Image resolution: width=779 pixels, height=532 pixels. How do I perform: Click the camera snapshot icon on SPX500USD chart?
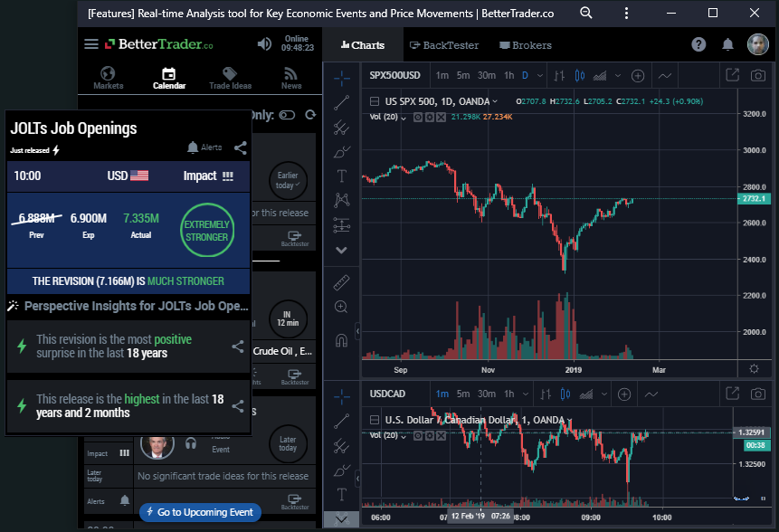pyautogui.click(x=758, y=75)
